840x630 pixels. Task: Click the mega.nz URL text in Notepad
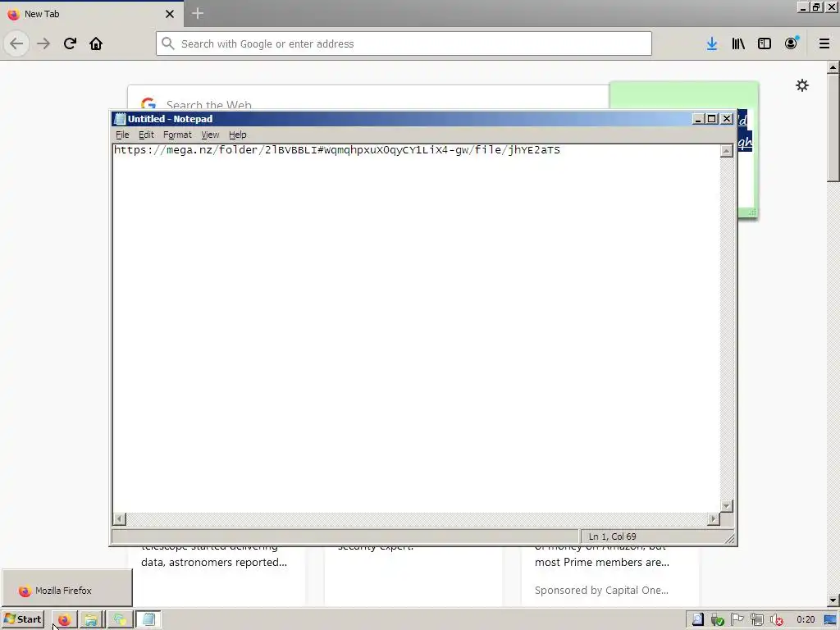(337, 150)
